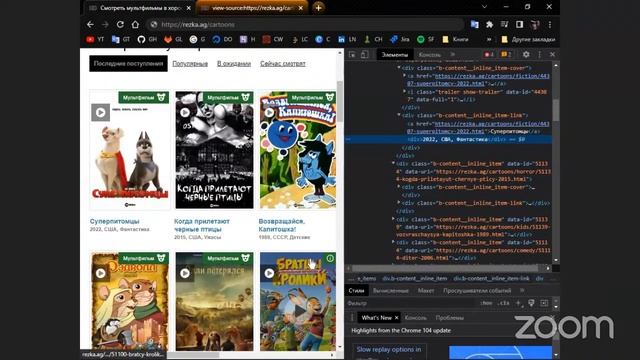Viewport: 640px width, 360px height.
Task: Expand the trailer show-trailer i element
Action: (404, 92)
